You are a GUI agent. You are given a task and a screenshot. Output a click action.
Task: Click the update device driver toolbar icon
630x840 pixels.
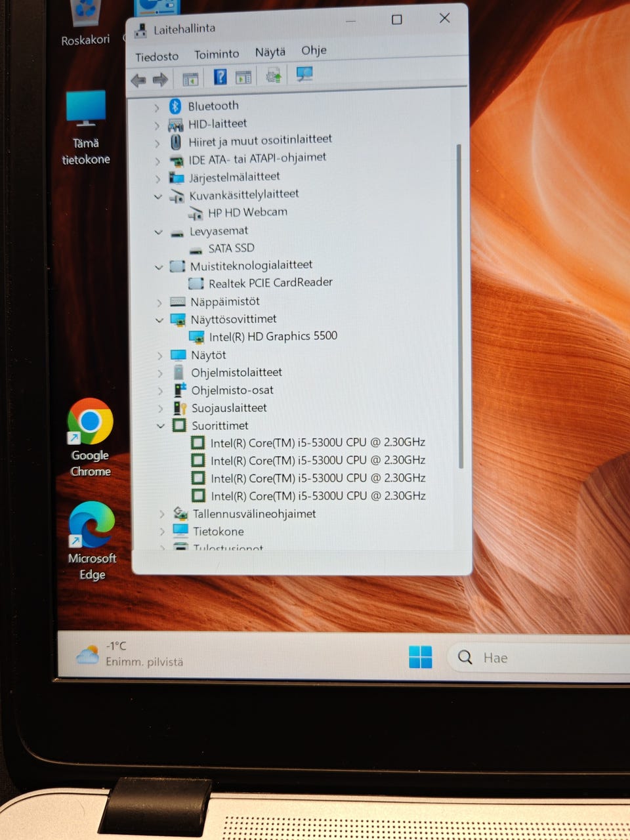[x=274, y=75]
